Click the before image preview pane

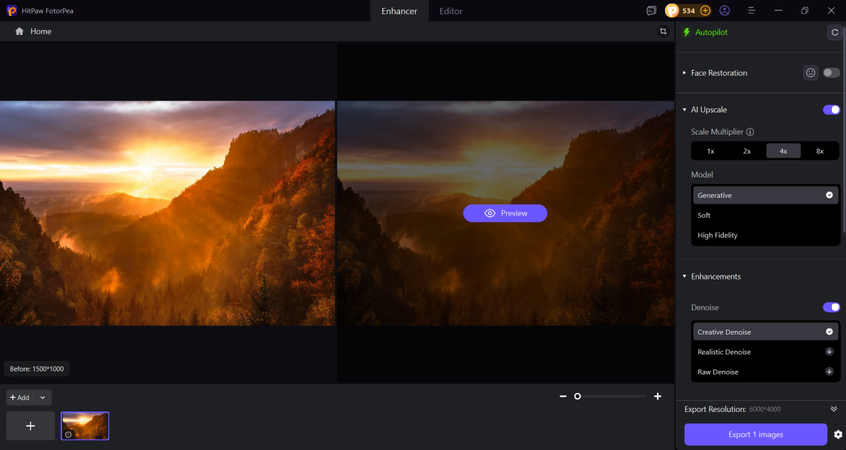167,213
